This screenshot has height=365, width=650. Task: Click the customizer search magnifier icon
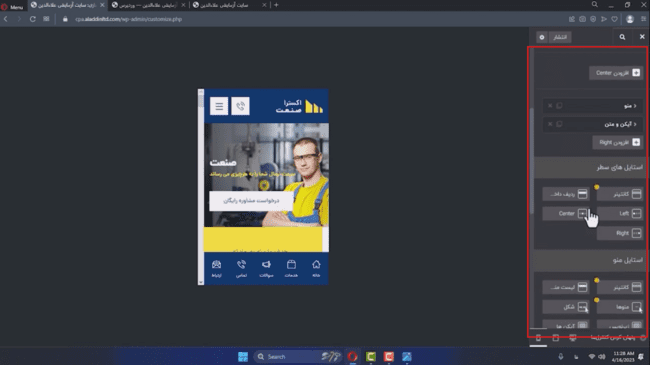(x=622, y=37)
